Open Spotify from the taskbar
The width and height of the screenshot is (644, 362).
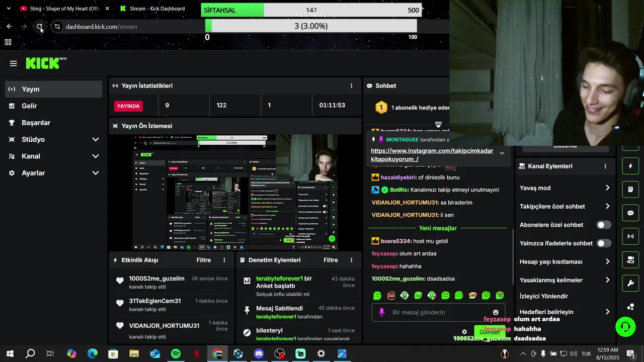(x=176, y=354)
